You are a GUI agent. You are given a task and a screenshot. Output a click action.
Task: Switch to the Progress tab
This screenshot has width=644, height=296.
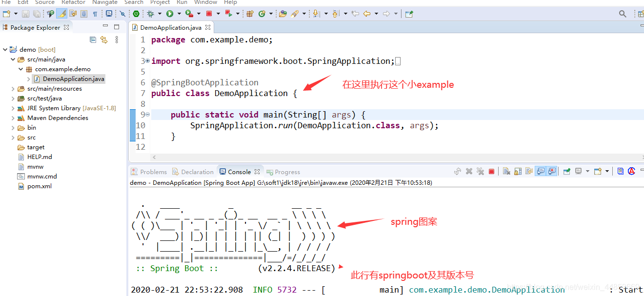pos(283,172)
